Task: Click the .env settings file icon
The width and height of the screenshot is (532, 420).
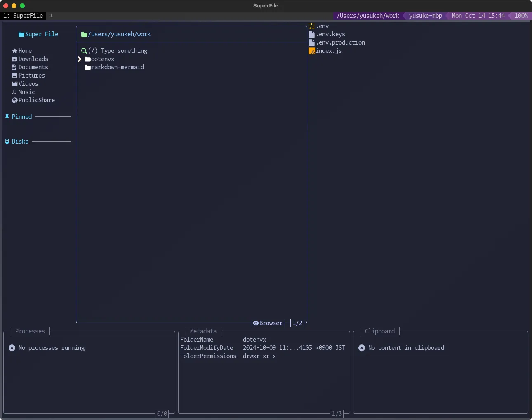Action: coord(312,26)
